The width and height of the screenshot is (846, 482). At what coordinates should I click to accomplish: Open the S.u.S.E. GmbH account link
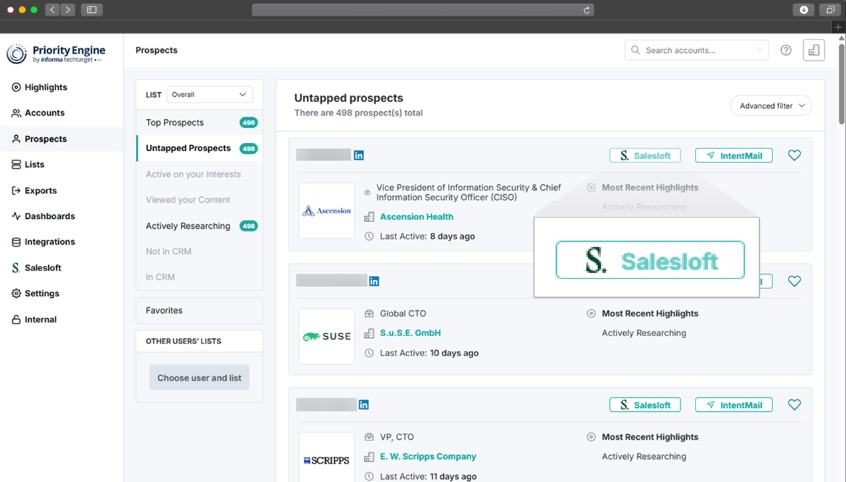pyautogui.click(x=410, y=333)
